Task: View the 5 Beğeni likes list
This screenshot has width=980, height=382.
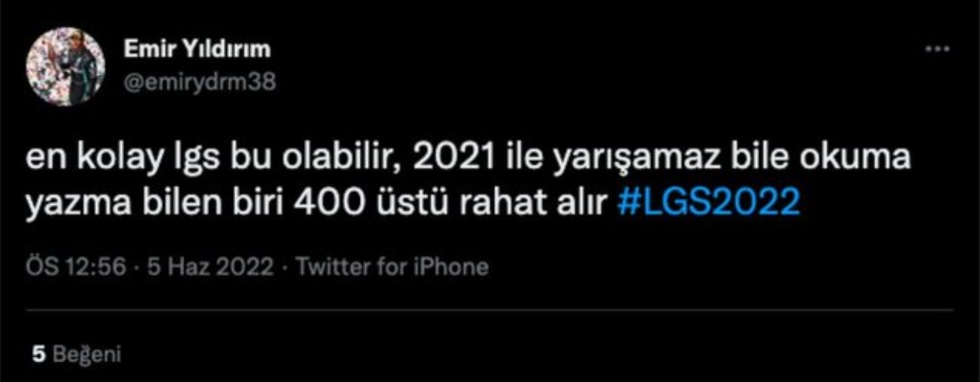Action: pyautogui.click(x=76, y=354)
